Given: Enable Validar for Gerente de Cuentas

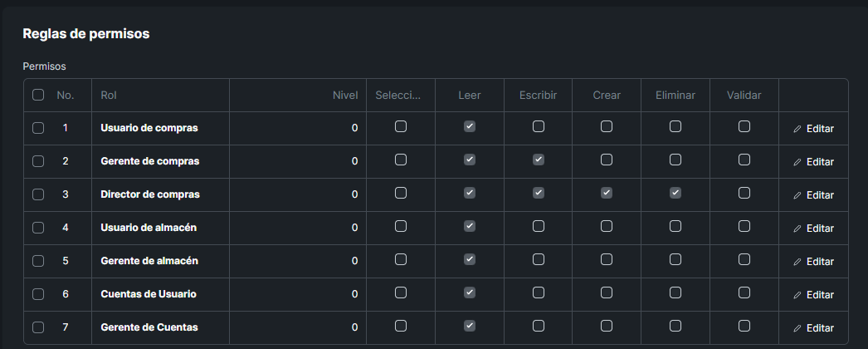Looking at the screenshot, I should (744, 326).
